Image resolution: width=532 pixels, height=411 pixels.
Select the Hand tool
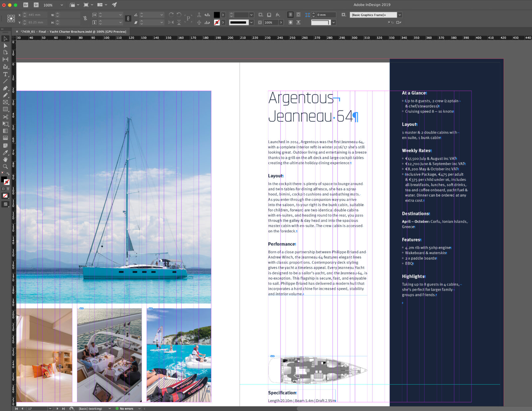pyautogui.click(x=5, y=160)
